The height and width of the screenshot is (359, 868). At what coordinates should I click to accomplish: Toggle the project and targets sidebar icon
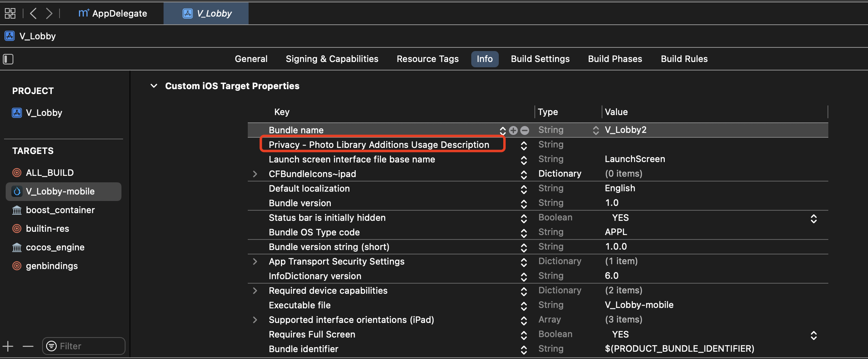click(x=9, y=59)
